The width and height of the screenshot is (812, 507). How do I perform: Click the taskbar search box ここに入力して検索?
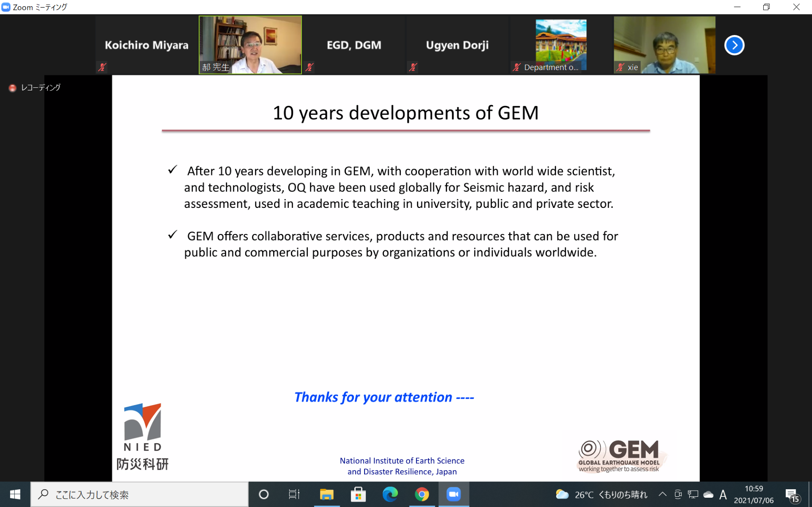tap(139, 494)
